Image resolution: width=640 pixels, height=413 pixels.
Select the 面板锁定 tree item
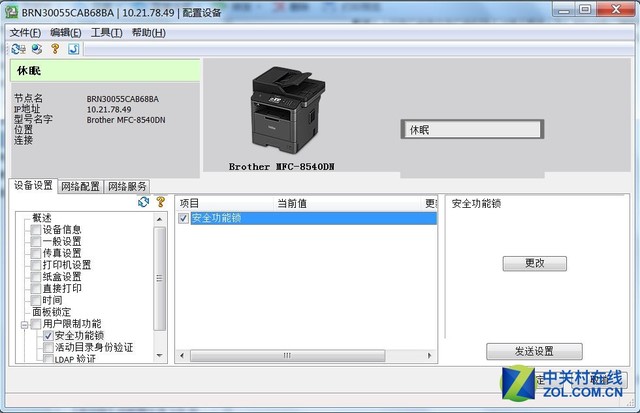click(52, 312)
